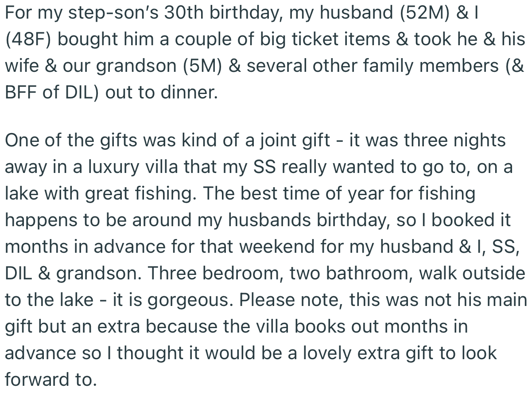The image size is (532, 396).
Task: Click the phrase "Please note"
Action: [289, 300]
